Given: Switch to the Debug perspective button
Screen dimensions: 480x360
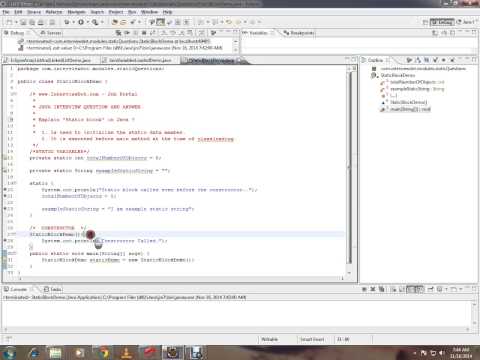Looking at the screenshot, I should [442, 22].
